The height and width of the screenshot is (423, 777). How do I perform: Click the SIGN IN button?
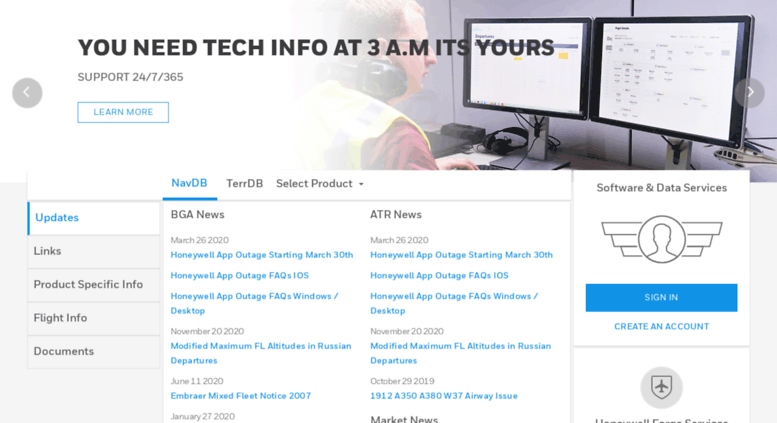pyautogui.click(x=661, y=298)
